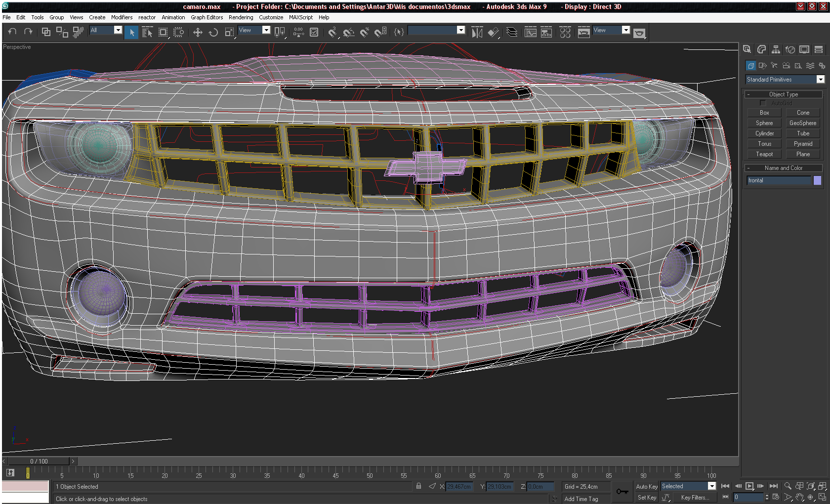Create a Torus primitive
830x504 pixels.
[764, 144]
